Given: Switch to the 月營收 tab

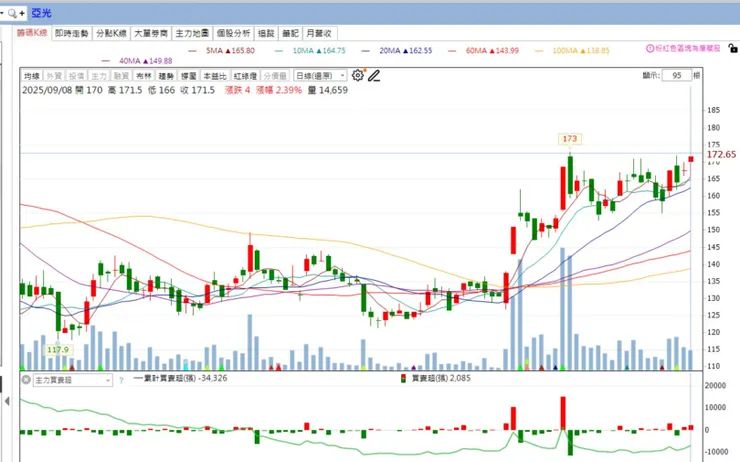Looking at the screenshot, I should click(x=320, y=34).
